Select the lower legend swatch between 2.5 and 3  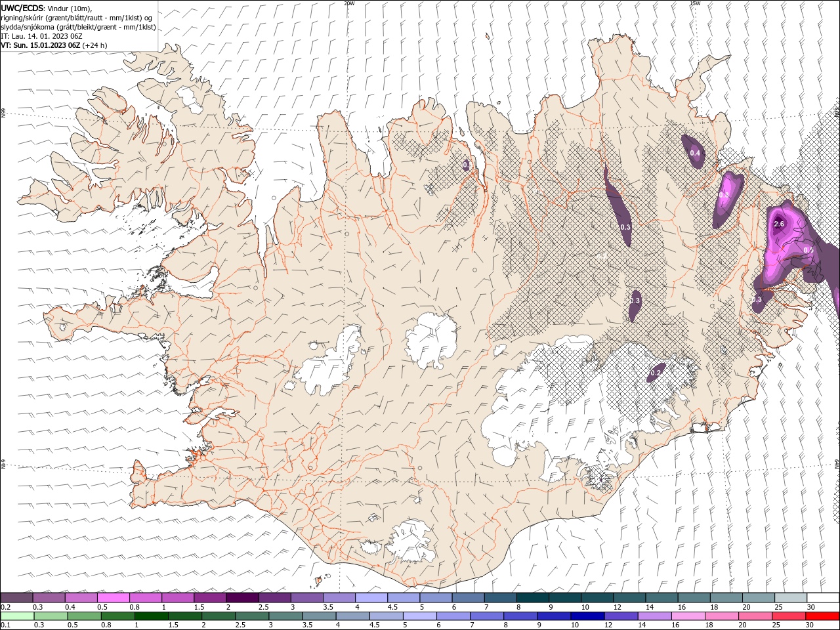tap(252, 616)
